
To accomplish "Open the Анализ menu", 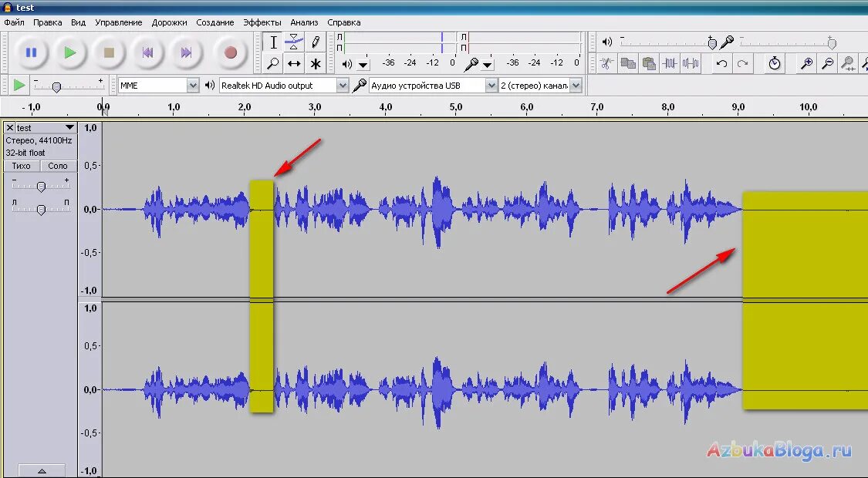I will [x=304, y=22].
